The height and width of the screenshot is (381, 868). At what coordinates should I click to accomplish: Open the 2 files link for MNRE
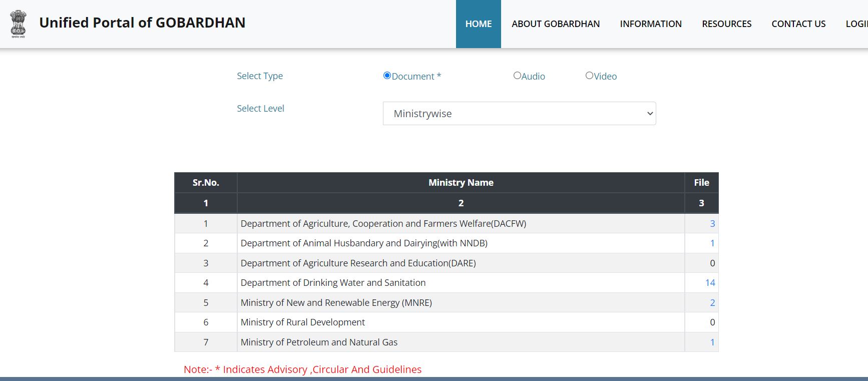[x=712, y=303]
